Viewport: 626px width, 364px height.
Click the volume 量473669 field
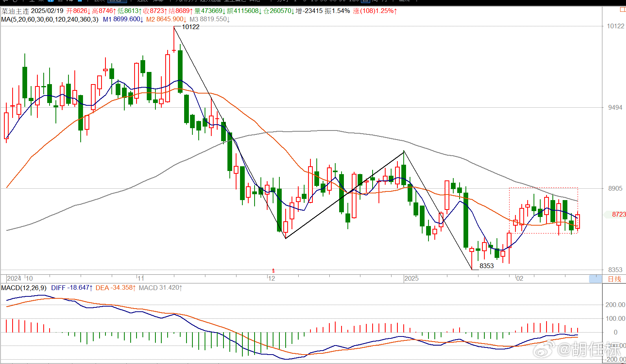(x=210, y=11)
